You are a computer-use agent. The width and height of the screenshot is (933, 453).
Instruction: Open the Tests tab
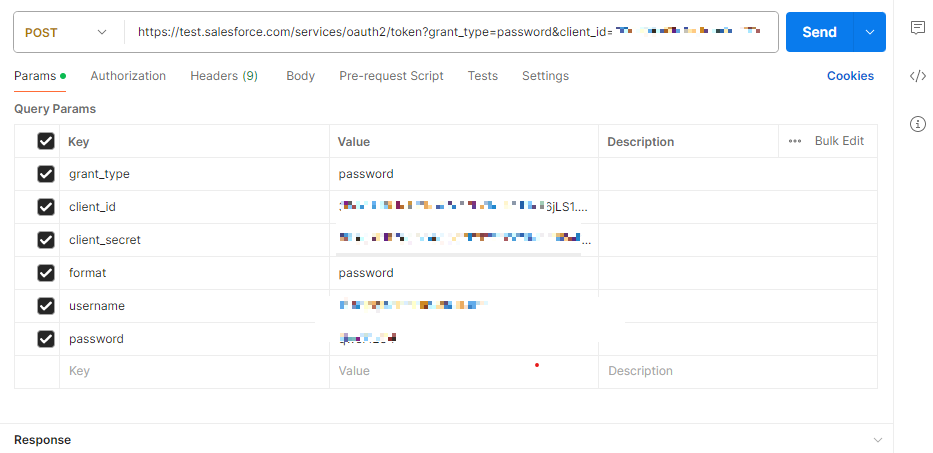[x=483, y=76]
